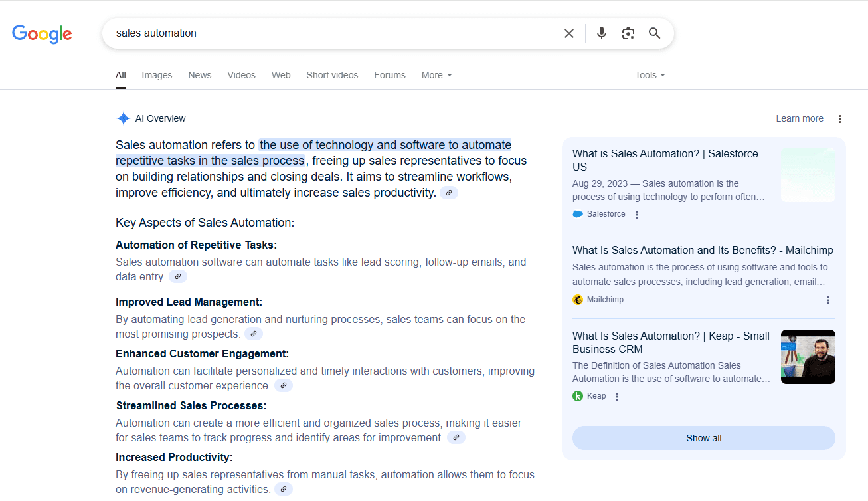Click the Learn more link
The height and width of the screenshot is (501, 868).
(x=800, y=118)
